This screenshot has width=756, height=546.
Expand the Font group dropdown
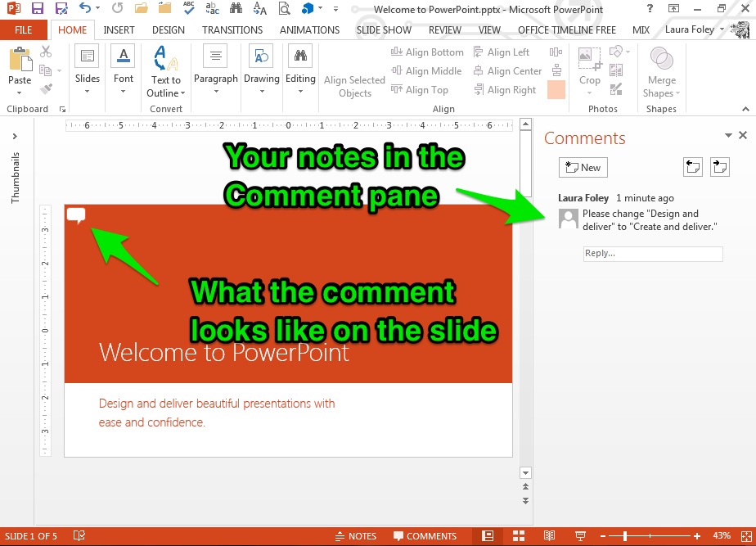tap(123, 91)
